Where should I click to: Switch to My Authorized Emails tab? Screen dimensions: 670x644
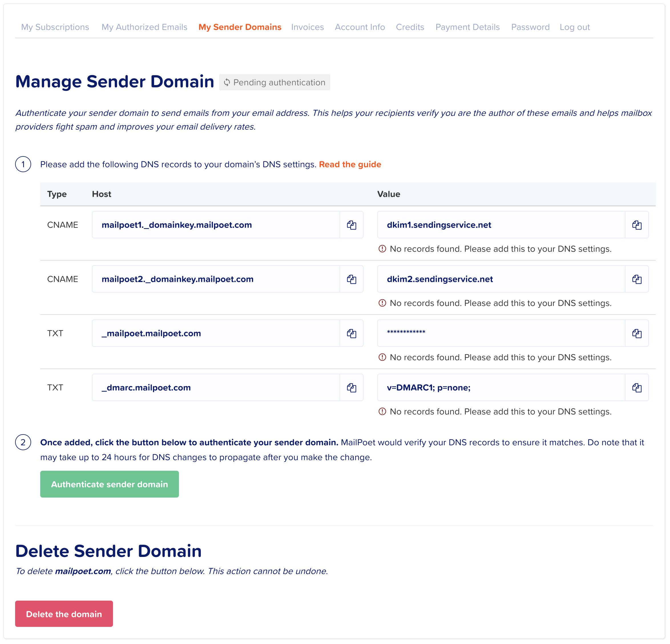(x=144, y=27)
